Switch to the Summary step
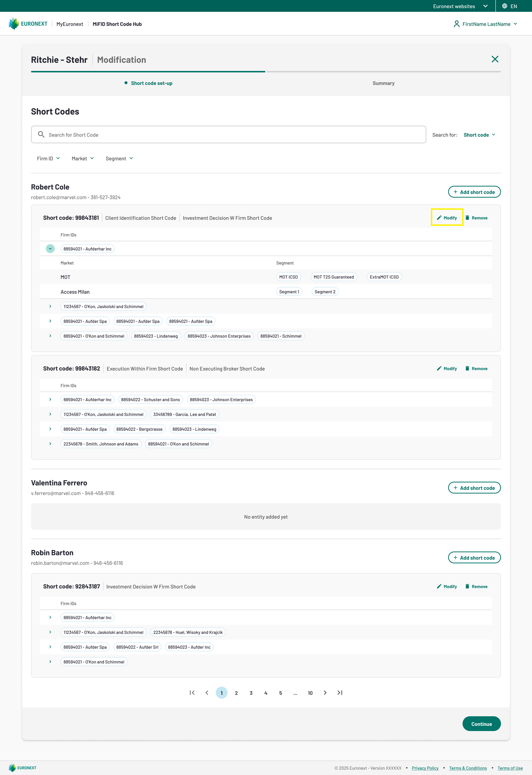532x775 pixels. coord(383,83)
